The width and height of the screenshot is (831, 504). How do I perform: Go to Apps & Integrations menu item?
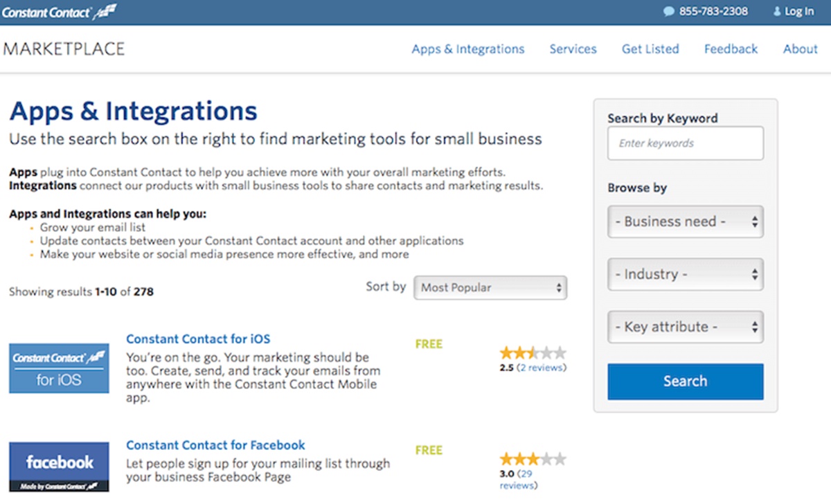coord(467,49)
